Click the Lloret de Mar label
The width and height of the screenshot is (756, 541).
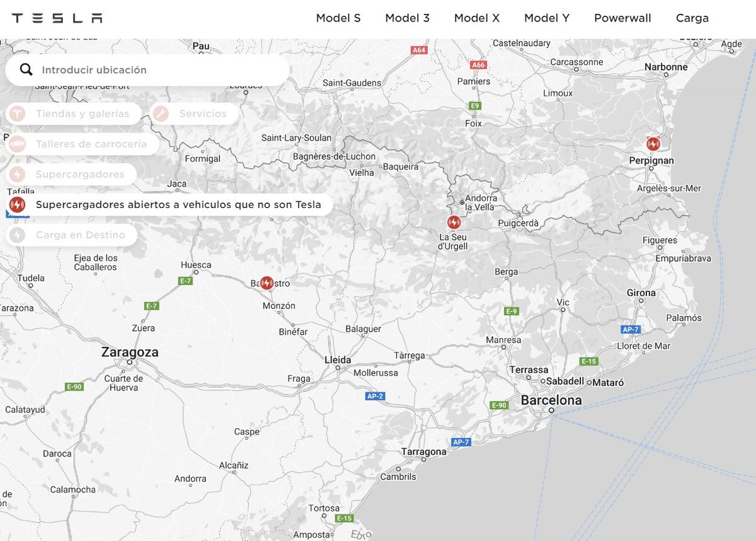tap(643, 346)
